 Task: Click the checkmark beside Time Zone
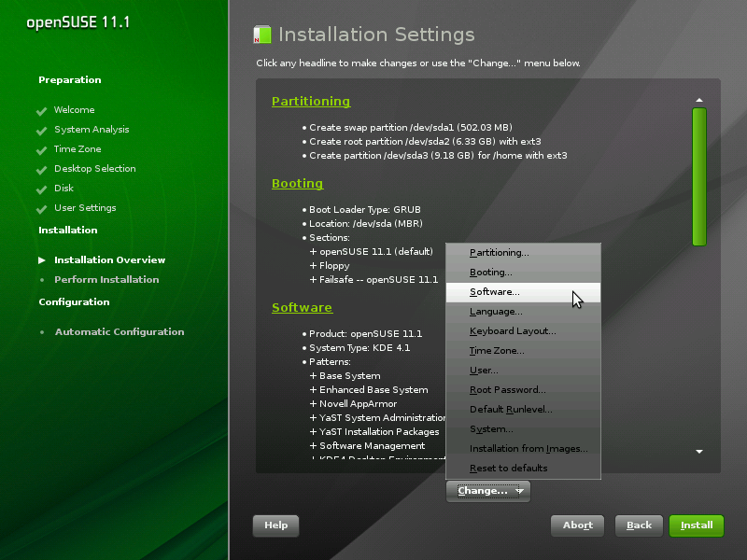pyautogui.click(x=41, y=150)
